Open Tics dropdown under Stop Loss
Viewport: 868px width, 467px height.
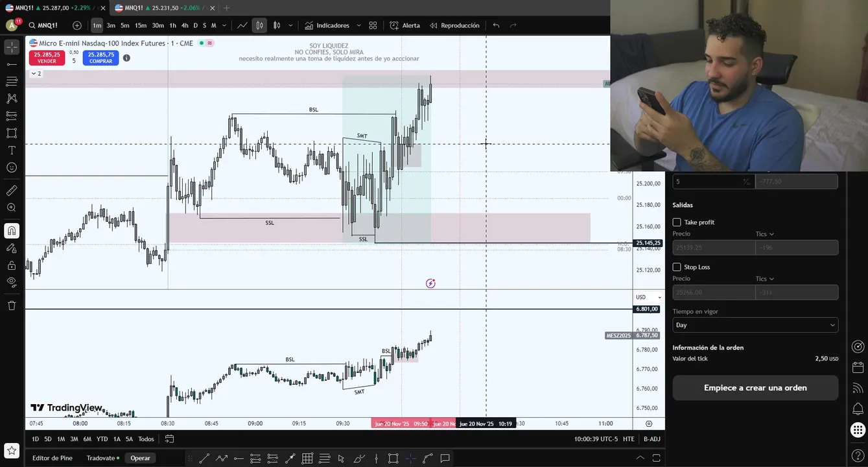click(765, 278)
